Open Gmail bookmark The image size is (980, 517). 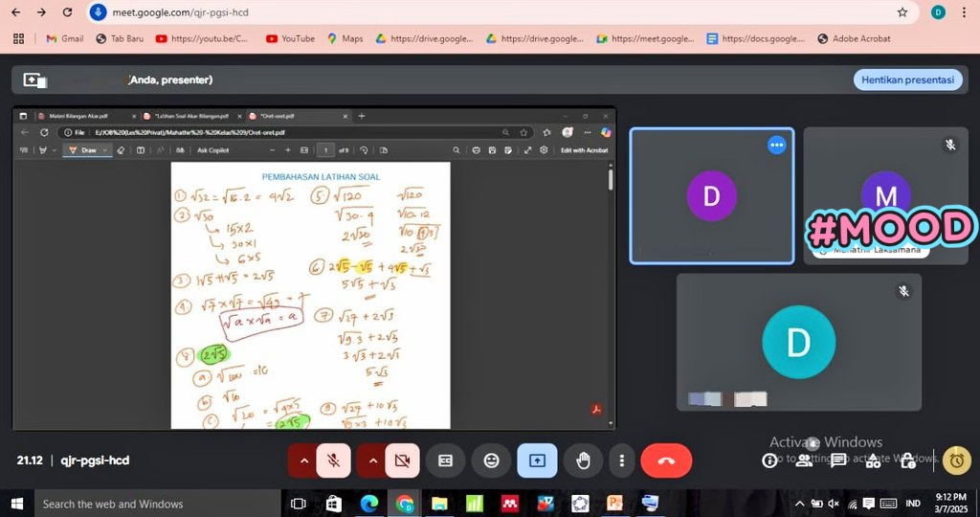tap(65, 38)
